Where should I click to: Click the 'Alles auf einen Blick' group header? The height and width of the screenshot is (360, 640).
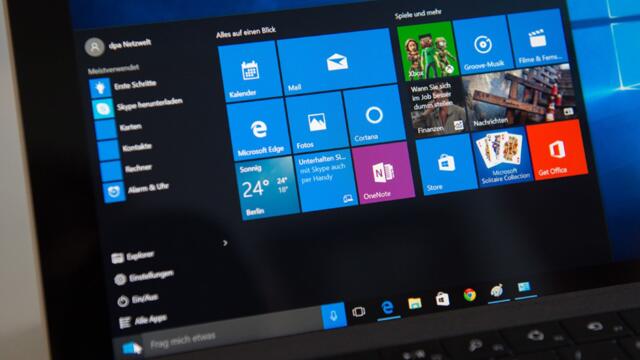pos(246,32)
